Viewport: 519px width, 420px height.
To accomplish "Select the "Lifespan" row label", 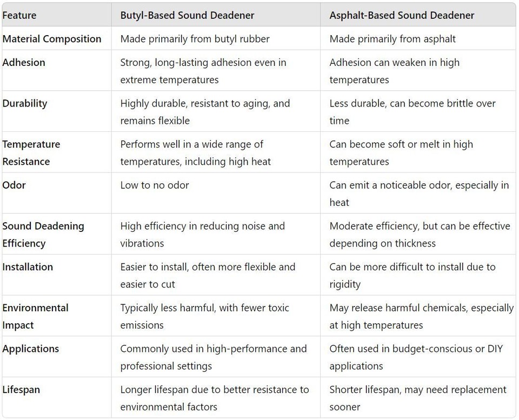I will click(x=21, y=390).
